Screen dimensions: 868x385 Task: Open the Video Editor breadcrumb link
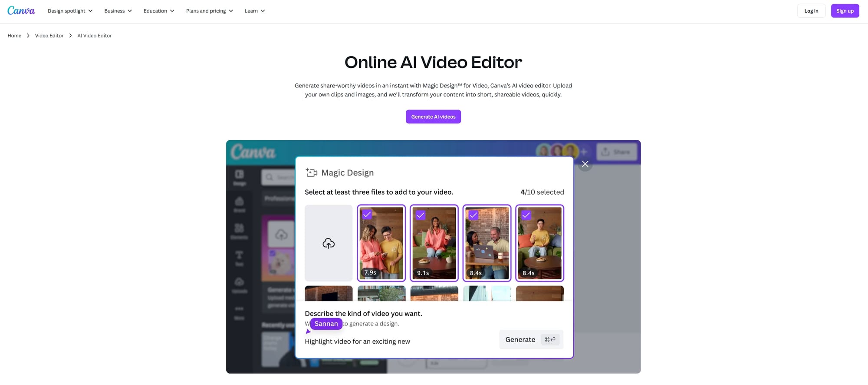coord(49,36)
